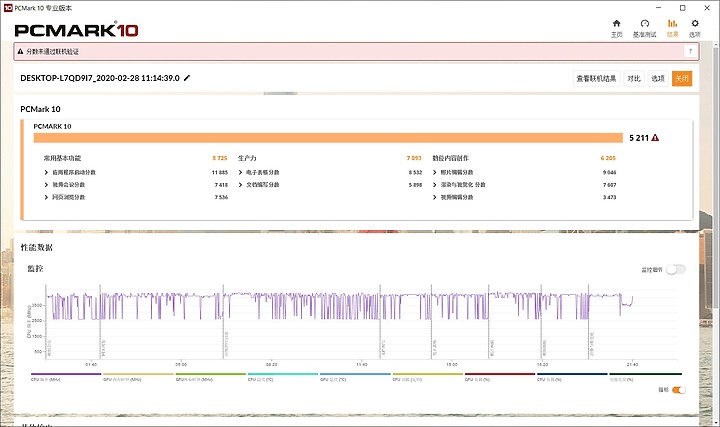Expand the row scoring 3 473

[x=434, y=197]
